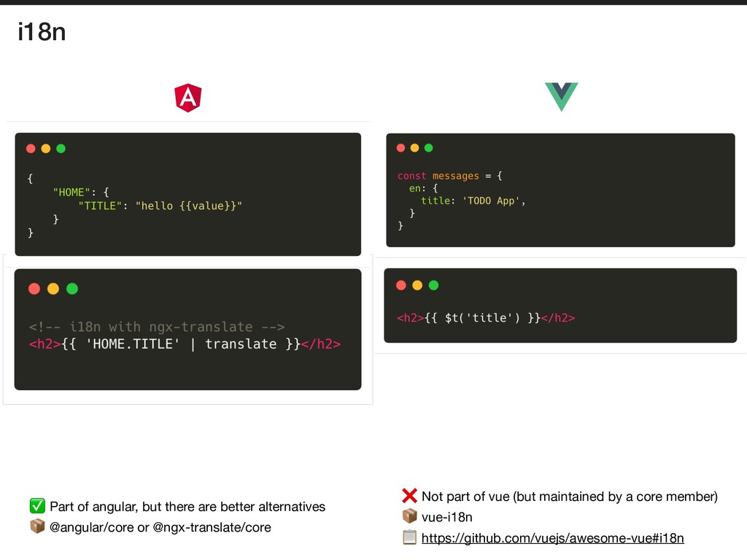Click the $t('title') h2 code line
The width and height of the screenshot is (747, 560).
(486, 318)
